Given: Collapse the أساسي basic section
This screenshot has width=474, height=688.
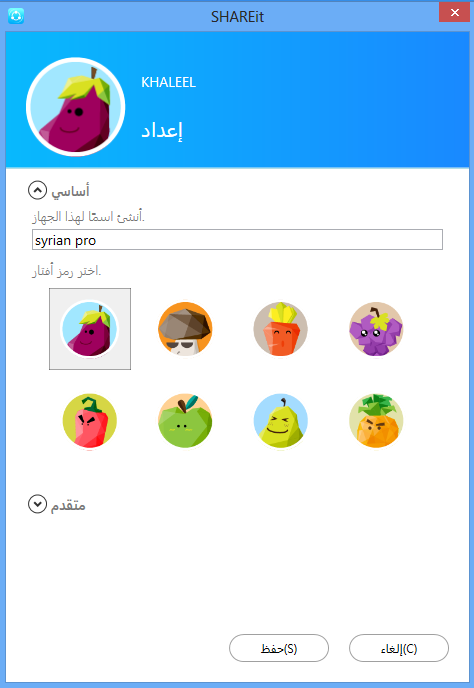Looking at the screenshot, I should pos(37,190).
